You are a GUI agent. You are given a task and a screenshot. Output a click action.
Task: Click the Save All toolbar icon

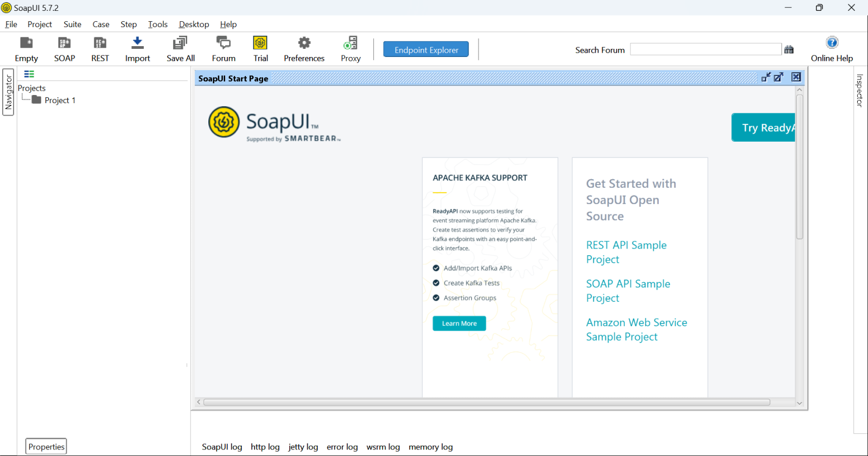tap(180, 43)
